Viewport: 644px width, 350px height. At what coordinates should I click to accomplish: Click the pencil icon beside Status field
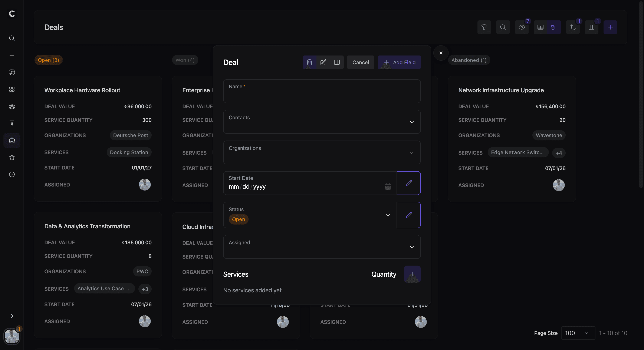pos(408,215)
